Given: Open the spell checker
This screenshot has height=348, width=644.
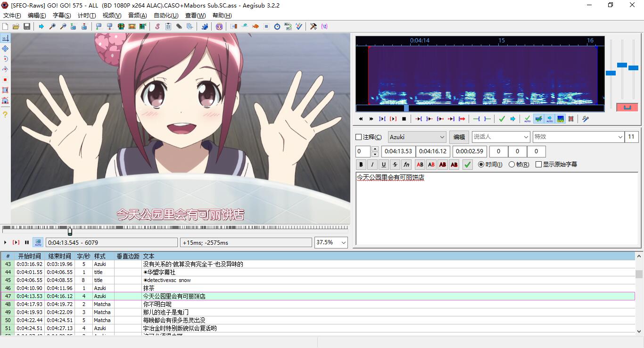Looking at the screenshot, I should [x=299, y=26].
